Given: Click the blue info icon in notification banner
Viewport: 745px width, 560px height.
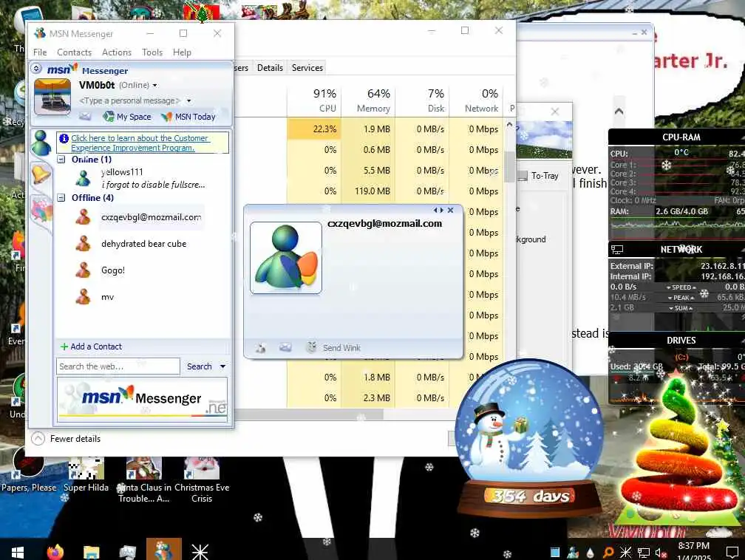Looking at the screenshot, I should click(x=64, y=138).
